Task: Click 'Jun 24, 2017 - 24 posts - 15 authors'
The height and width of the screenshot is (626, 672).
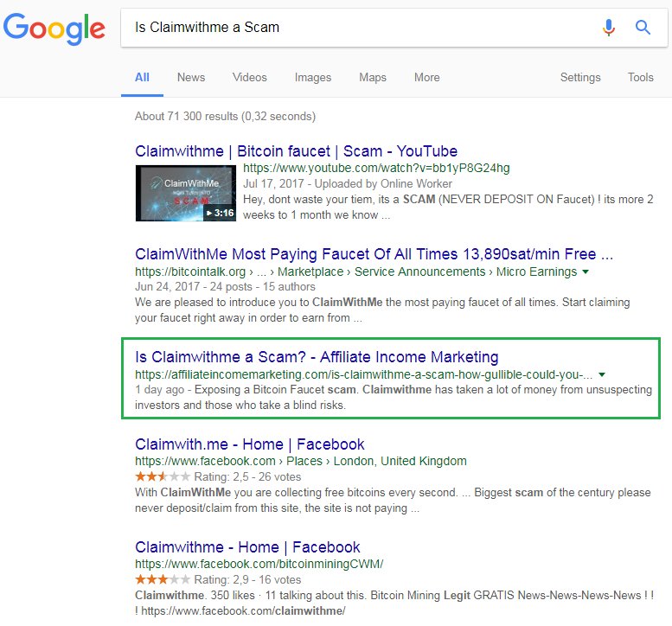Action: (x=225, y=287)
